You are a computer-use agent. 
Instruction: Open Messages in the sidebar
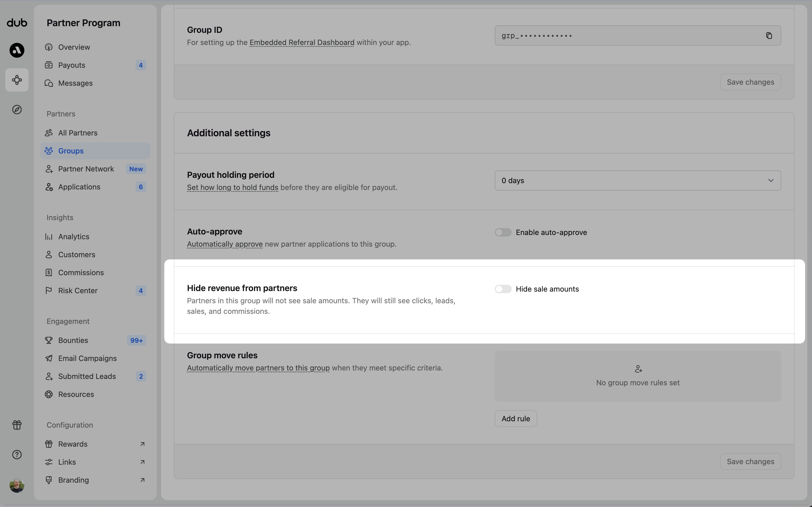(95, 83)
